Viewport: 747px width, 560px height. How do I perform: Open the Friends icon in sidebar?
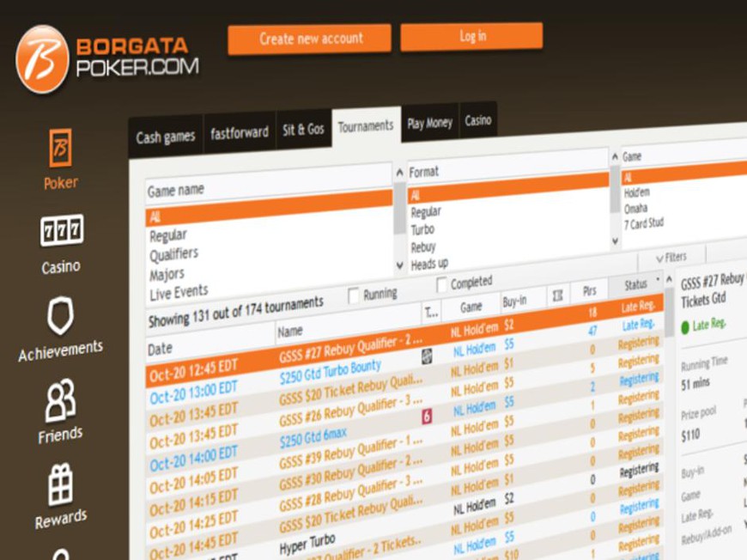tap(60, 400)
